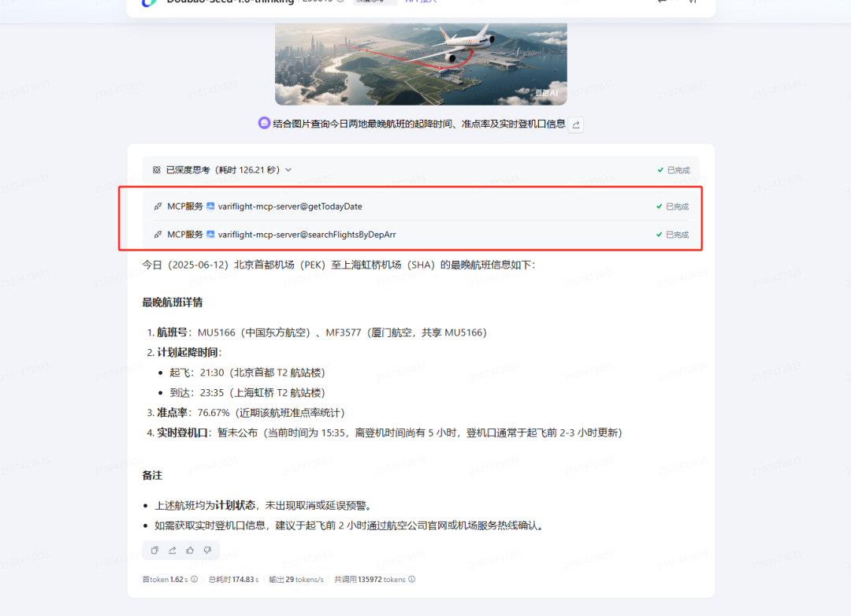The height and width of the screenshot is (616, 851).
Task: Click the link icon on getTodayDate row
Action: coord(158,206)
